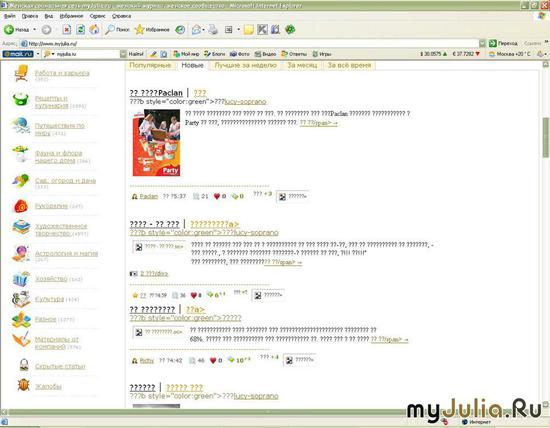Switch to the Популярные tab

[150, 65]
